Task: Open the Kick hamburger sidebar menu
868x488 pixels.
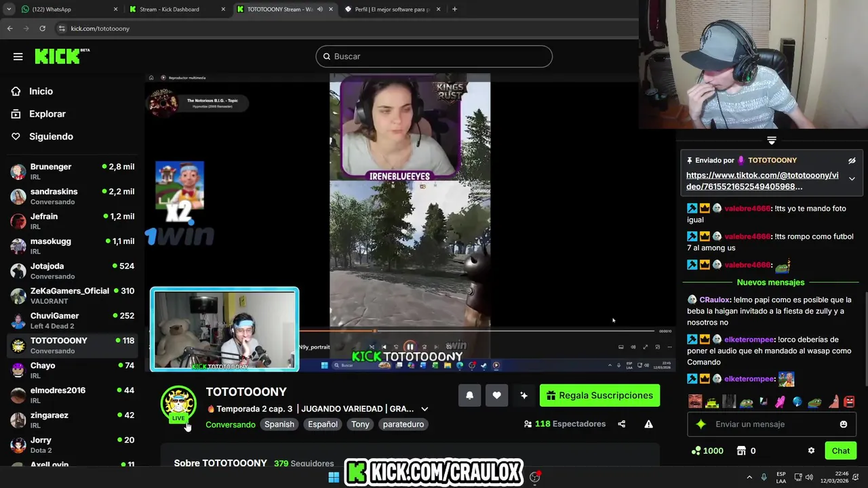Action: pyautogui.click(x=18, y=56)
